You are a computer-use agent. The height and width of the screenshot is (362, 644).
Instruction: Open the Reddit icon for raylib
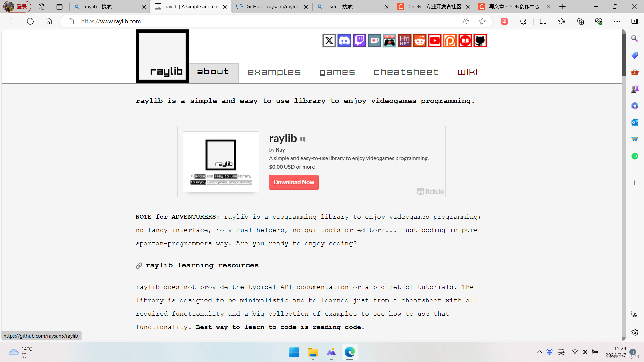click(420, 40)
